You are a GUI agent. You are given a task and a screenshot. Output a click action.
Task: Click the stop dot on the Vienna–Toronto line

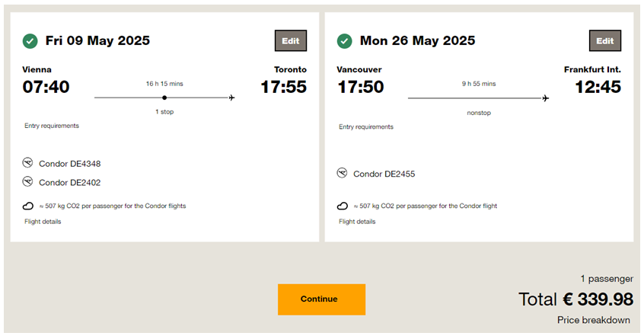click(164, 98)
